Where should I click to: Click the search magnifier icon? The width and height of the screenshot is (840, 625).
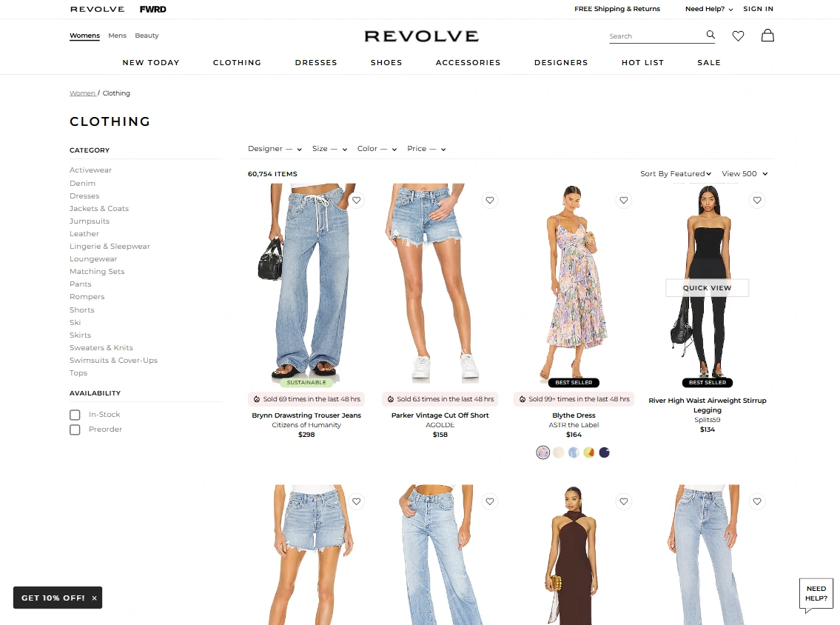(x=710, y=35)
